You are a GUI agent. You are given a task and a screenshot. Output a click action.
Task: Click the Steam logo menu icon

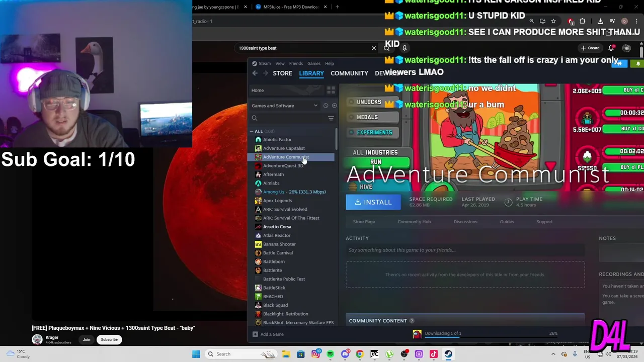point(255,63)
